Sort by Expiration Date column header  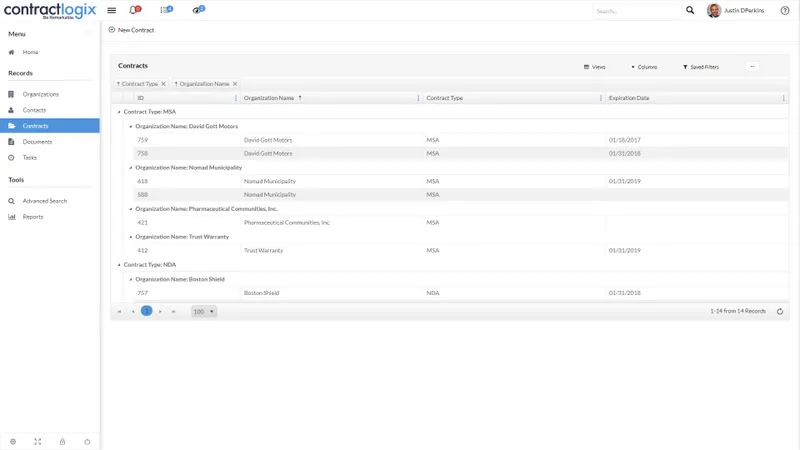[629, 98]
